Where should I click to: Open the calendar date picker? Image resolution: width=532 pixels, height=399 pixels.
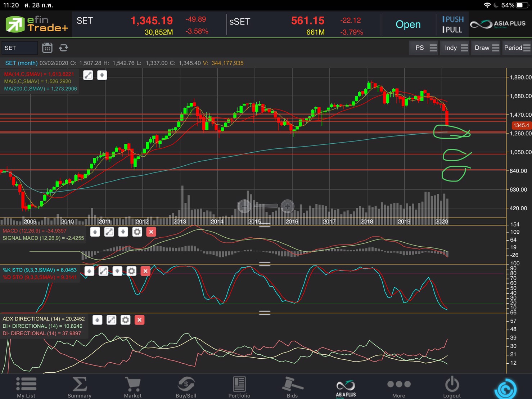point(47,48)
